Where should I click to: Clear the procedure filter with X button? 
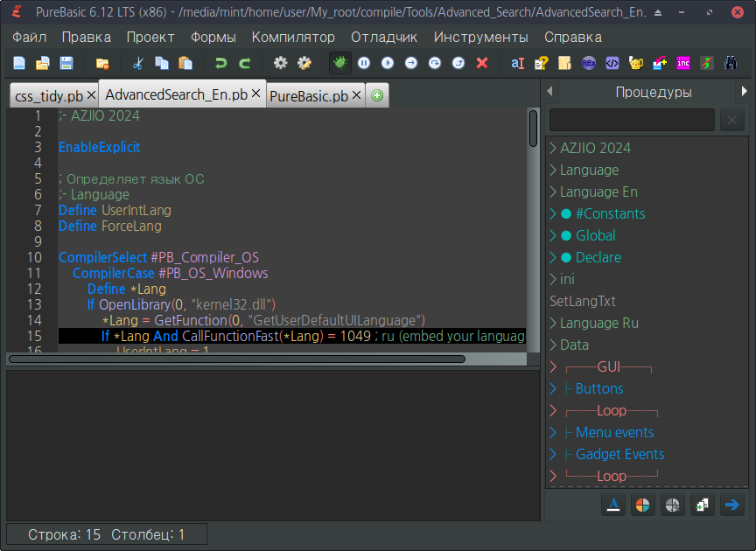(x=731, y=120)
